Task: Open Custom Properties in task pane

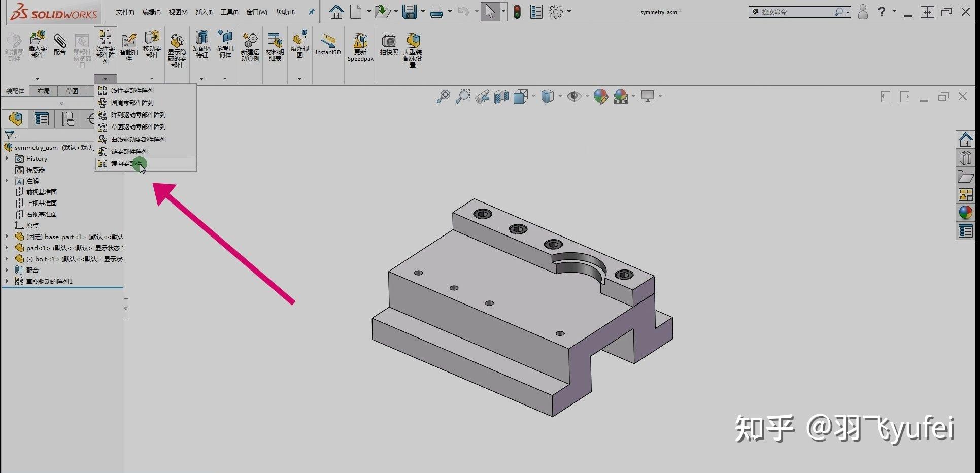Action: (965, 231)
